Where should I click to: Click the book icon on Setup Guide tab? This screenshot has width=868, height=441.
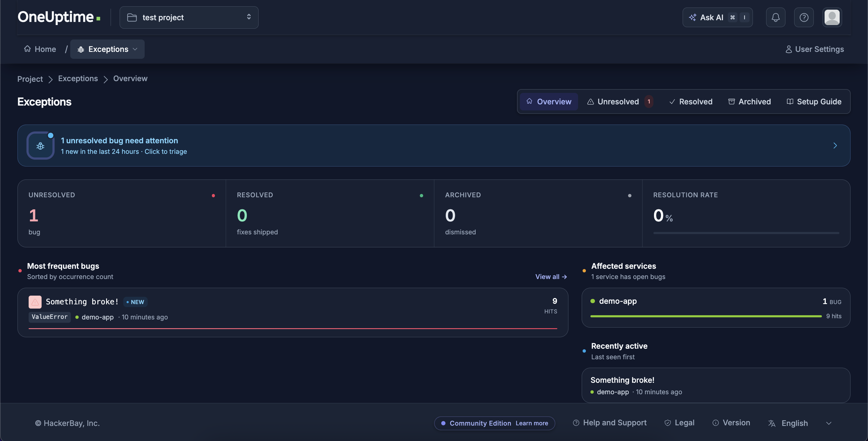click(x=790, y=101)
